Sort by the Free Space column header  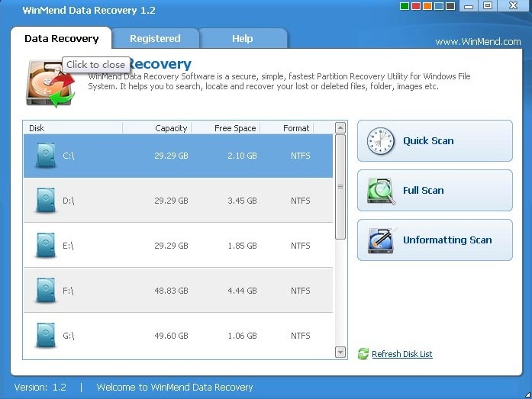pyautogui.click(x=226, y=128)
